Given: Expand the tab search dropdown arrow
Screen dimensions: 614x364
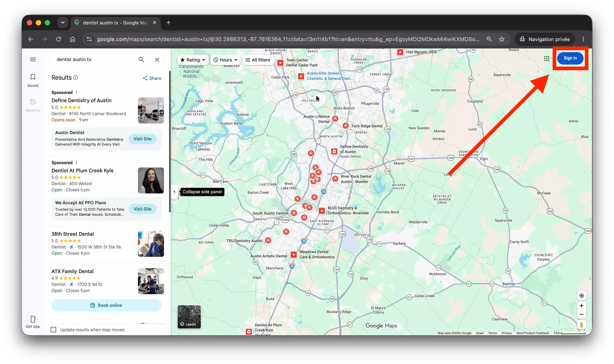Looking at the screenshot, I should pyautogui.click(x=63, y=22).
